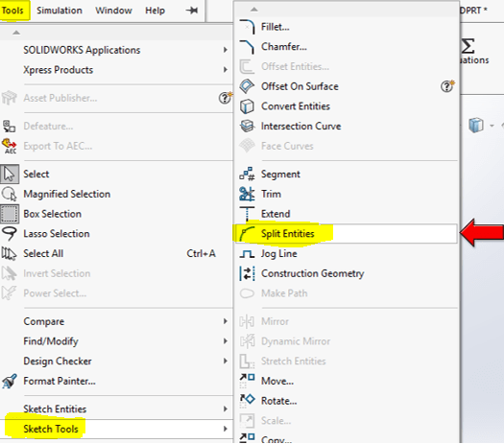
Task: Click the Face Curves icon
Action: [x=247, y=146]
